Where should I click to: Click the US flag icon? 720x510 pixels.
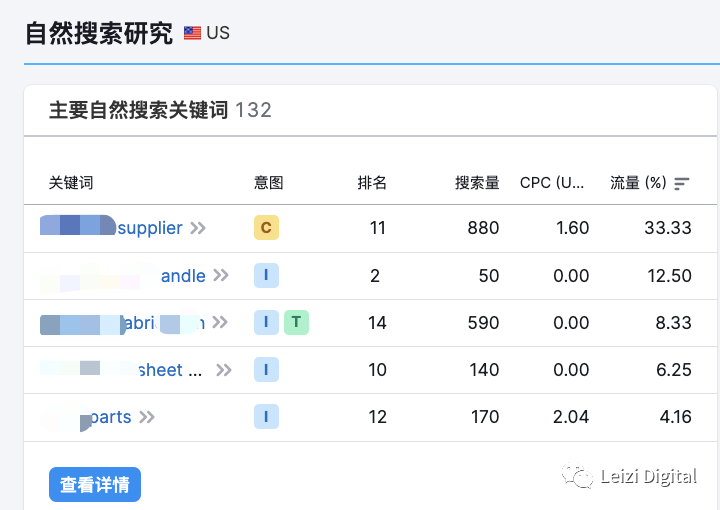[x=193, y=33]
